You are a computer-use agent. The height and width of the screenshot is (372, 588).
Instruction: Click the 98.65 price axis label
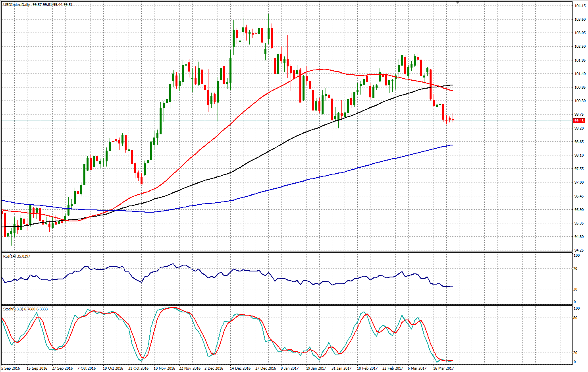[579, 142]
